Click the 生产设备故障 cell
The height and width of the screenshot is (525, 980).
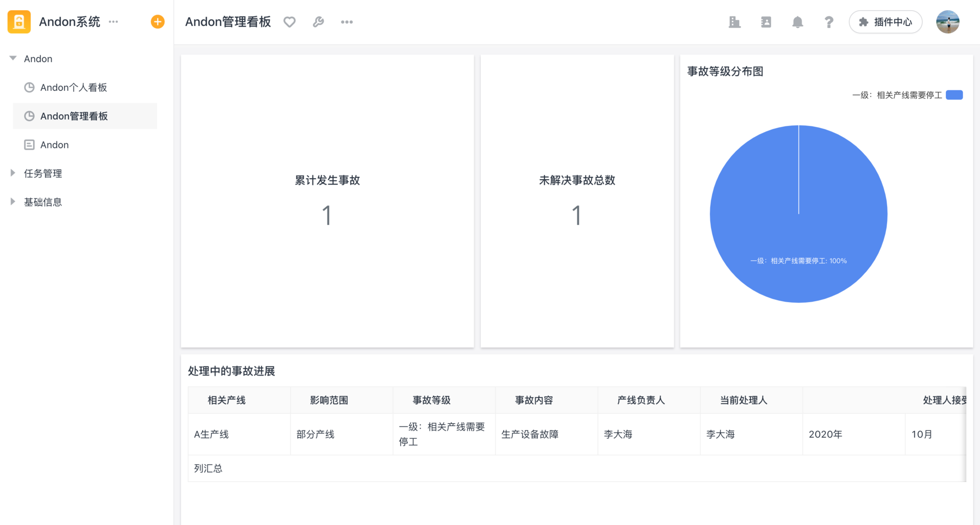[547, 434]
